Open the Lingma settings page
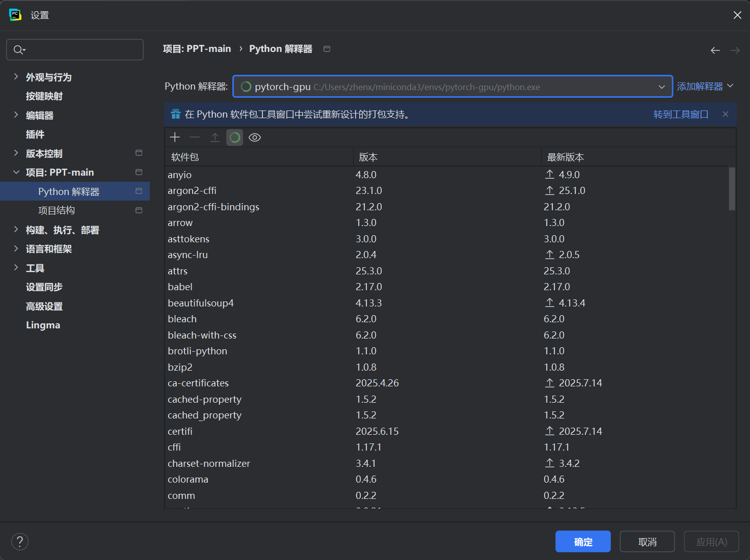 [x=43, y=325]
